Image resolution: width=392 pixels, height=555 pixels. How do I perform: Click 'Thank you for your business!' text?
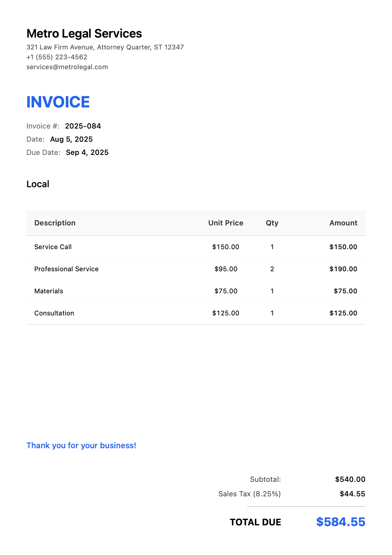81,446
